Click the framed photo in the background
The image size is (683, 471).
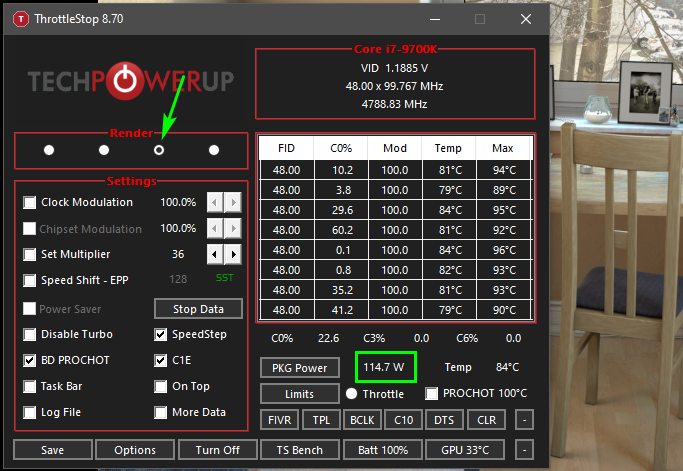pyautogui.click(x=645, y=92)
